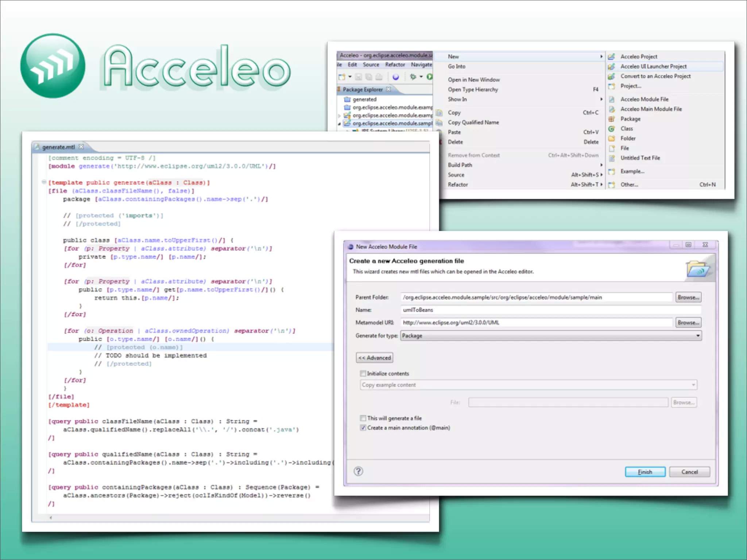Click the Acceleo Project icon in submenu

click(611, 57)
